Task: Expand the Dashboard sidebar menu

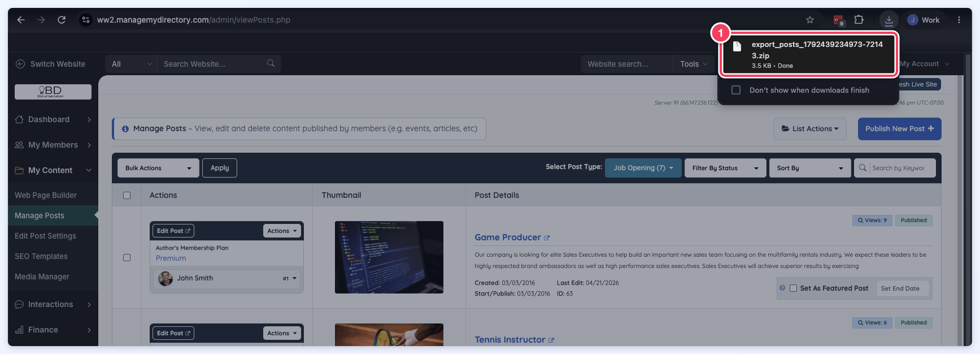Action: pyautogui.click(x=53, y=119)
